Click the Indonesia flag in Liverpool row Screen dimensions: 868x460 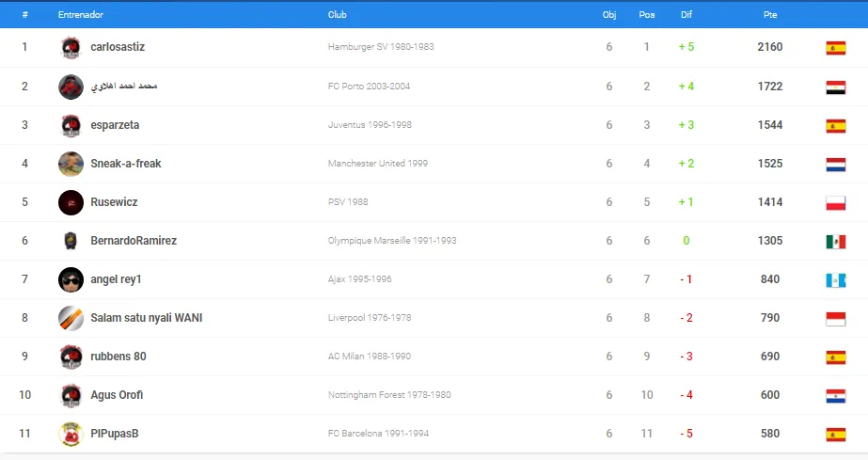(x=835, y=319)
